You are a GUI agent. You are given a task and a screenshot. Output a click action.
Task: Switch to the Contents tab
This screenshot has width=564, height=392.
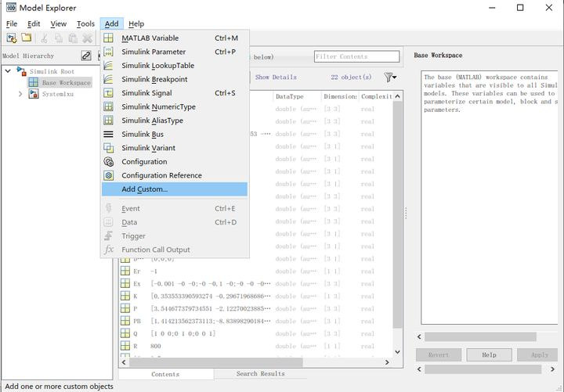coord(165,374)
